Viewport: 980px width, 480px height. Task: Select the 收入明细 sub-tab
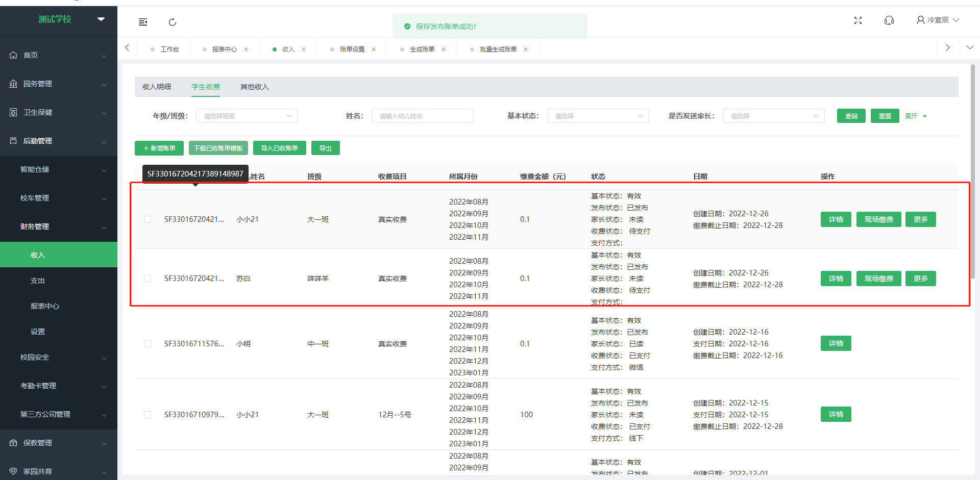(x=157, y=87)
